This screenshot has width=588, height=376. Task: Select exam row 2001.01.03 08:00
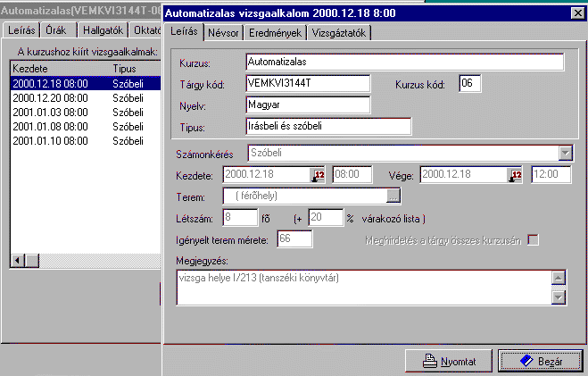coord(86,113)
